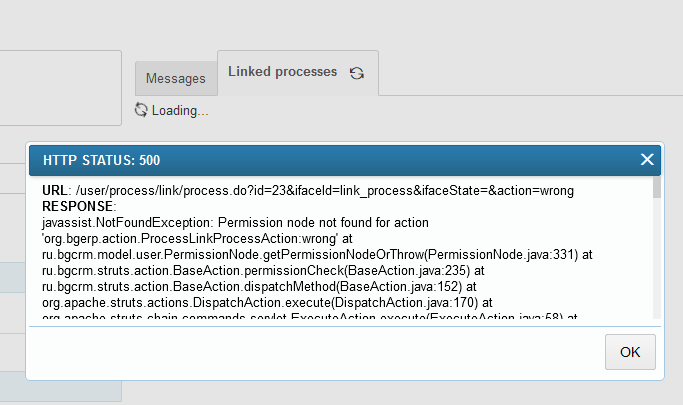Click the loading spinner icon
Image resolution: width=683 pixels, height=405 pixels.
tap(141, 110)
